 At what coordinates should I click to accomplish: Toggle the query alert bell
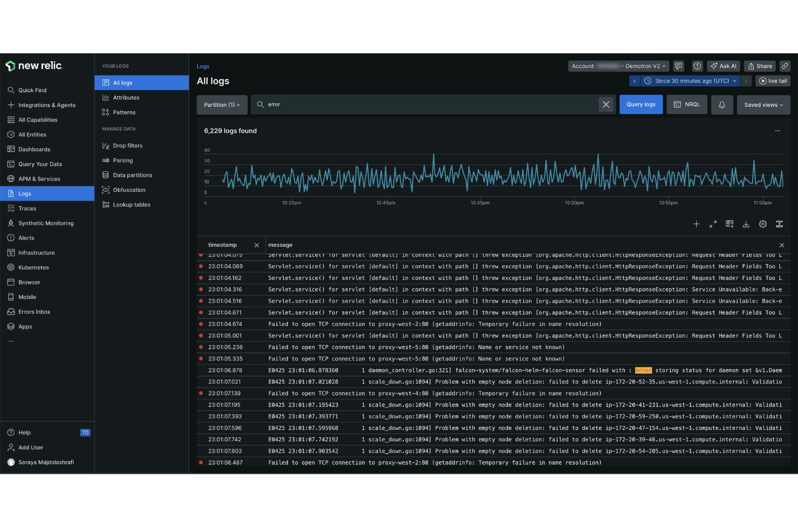(722, 105)
